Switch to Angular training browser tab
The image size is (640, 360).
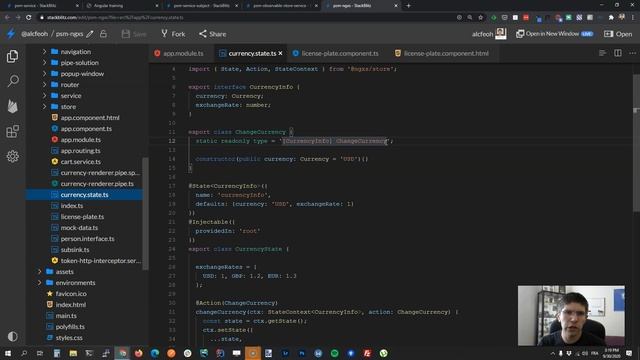121,6
